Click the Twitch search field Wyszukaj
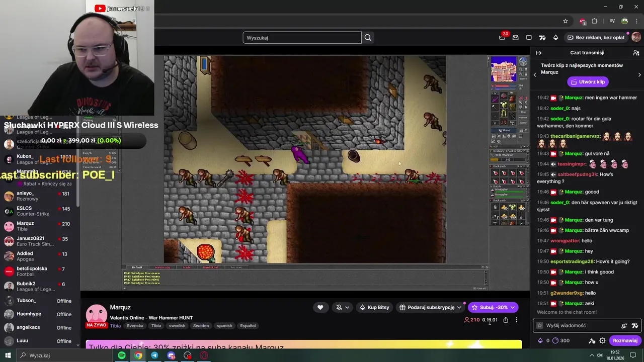This screenshot has height=362, width=644. click(x=302, y=38)
